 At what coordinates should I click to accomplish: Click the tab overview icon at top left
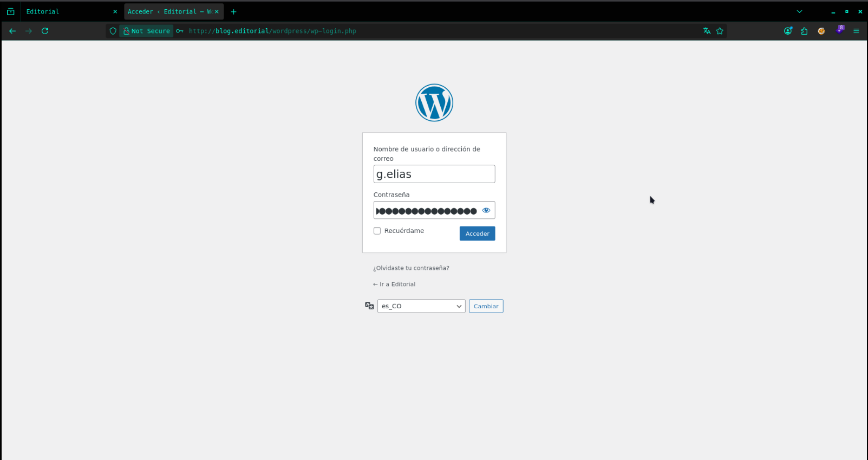(10, 11)
